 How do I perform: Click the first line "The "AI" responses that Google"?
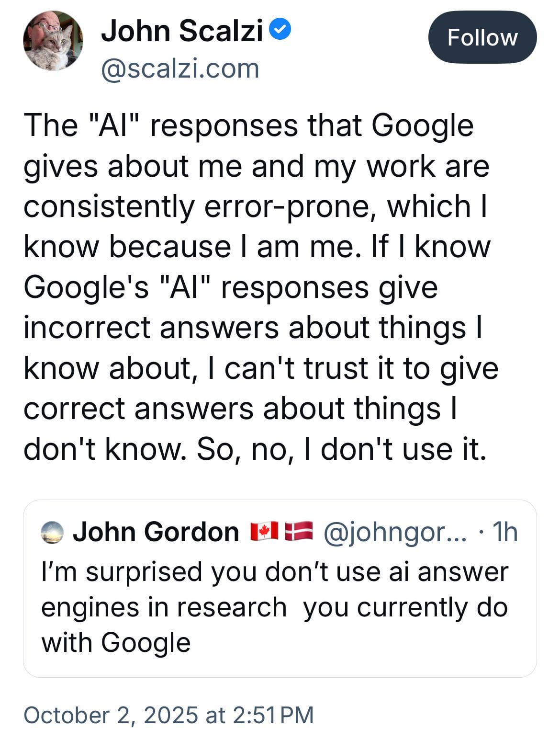[248, 125]
